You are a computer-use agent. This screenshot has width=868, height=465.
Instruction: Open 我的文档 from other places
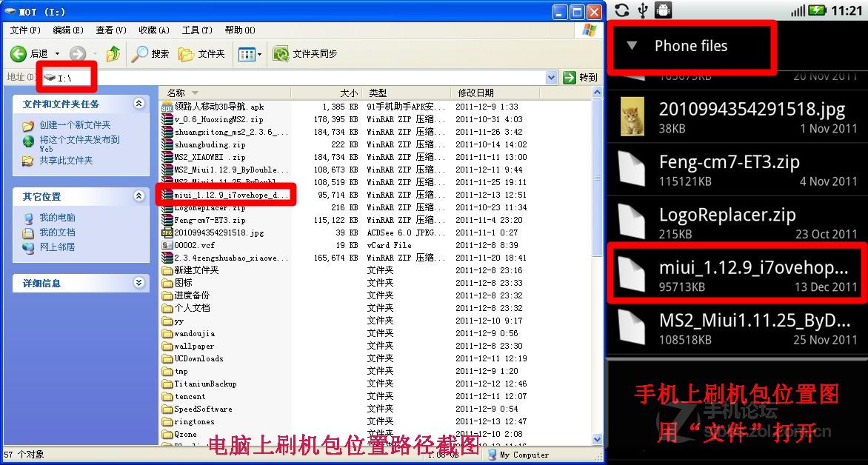pos(57,232)
